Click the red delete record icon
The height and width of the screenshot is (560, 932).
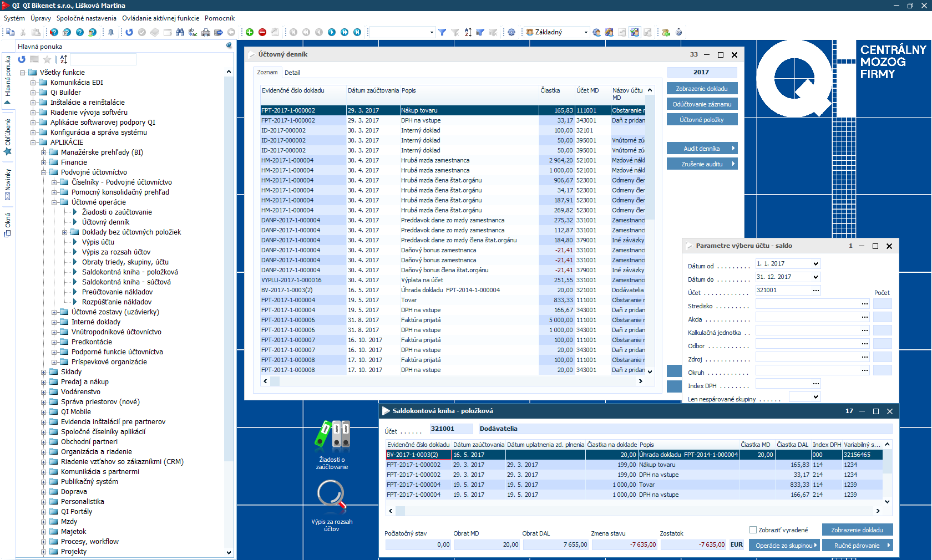[x=262, y=32]
